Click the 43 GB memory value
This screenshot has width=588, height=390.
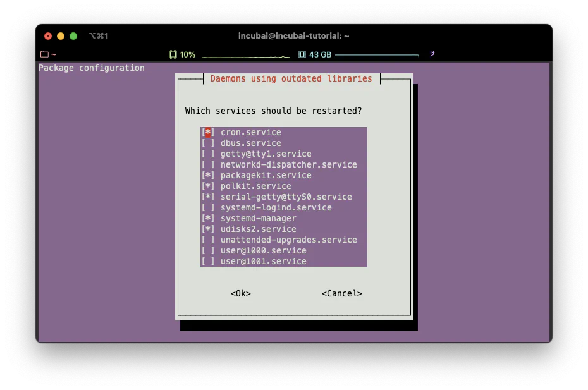(321, 55)
